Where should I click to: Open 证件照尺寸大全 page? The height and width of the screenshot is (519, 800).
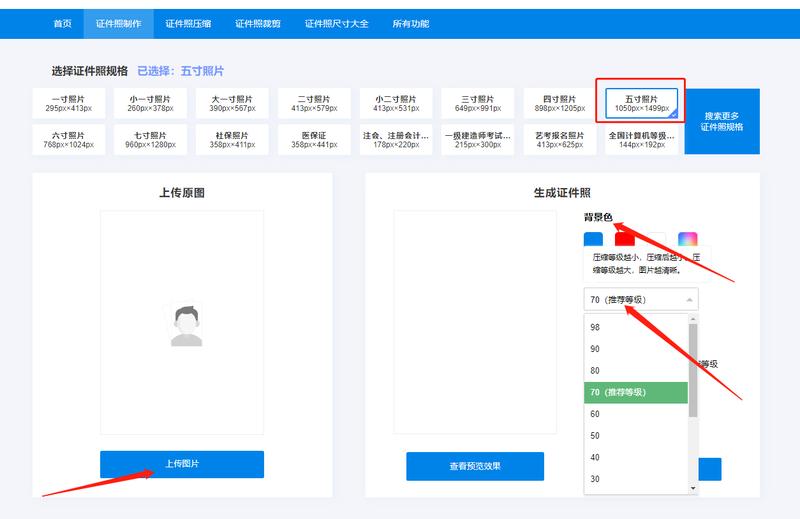[x=337, y=23]
